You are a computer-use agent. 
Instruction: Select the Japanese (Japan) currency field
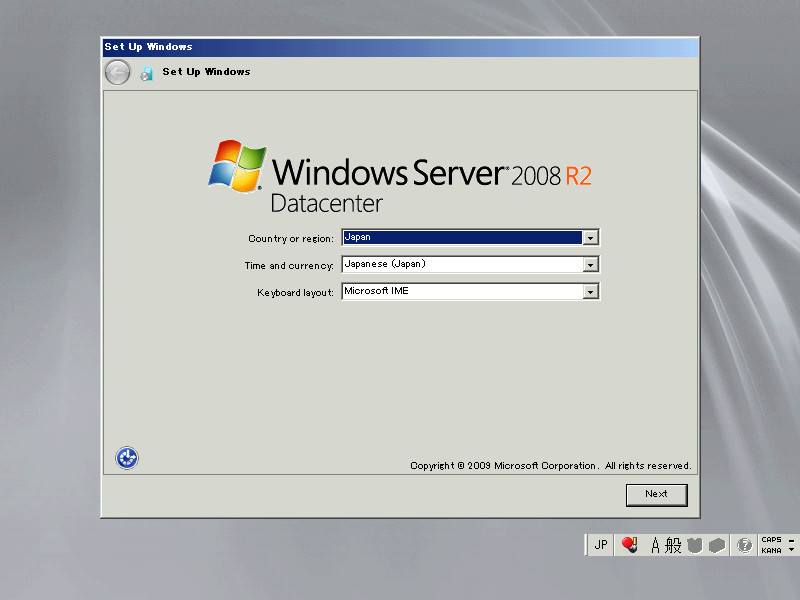(x=470, y=265)
